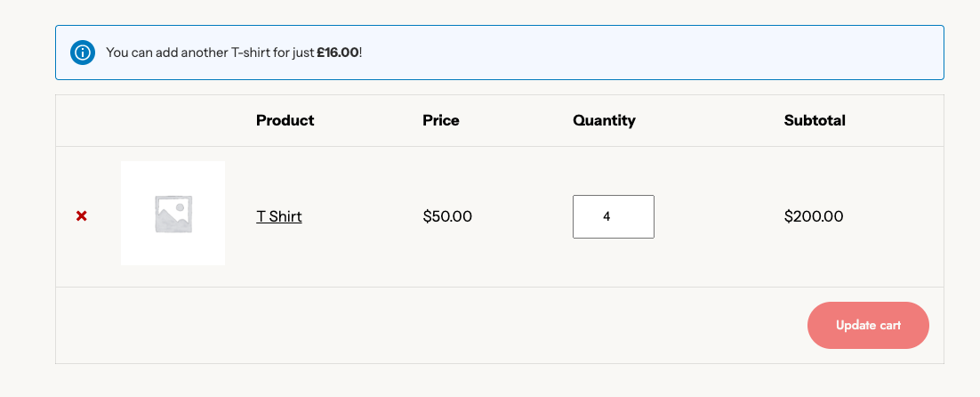Click the Subtotal column header
Screen dimensions: 980x397
(815, 120)
